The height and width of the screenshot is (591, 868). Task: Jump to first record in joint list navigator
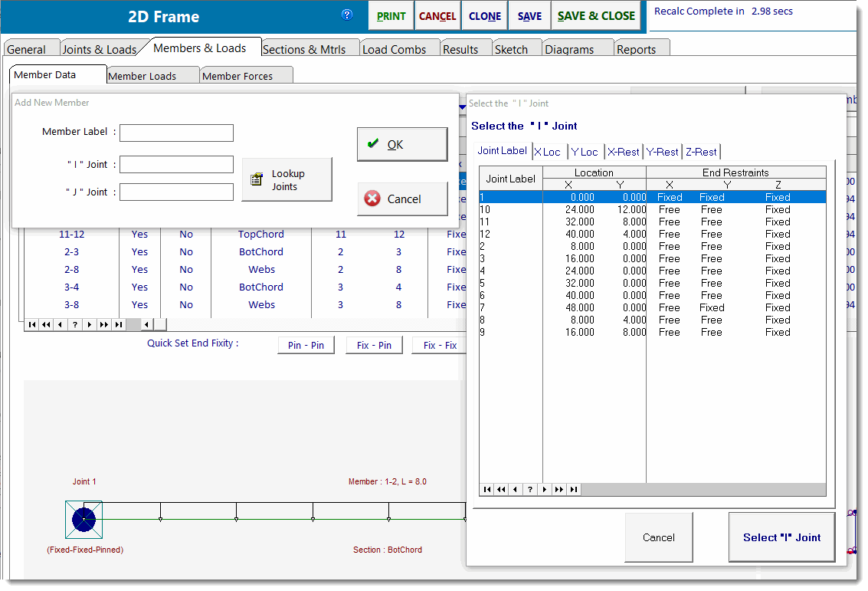486,490
